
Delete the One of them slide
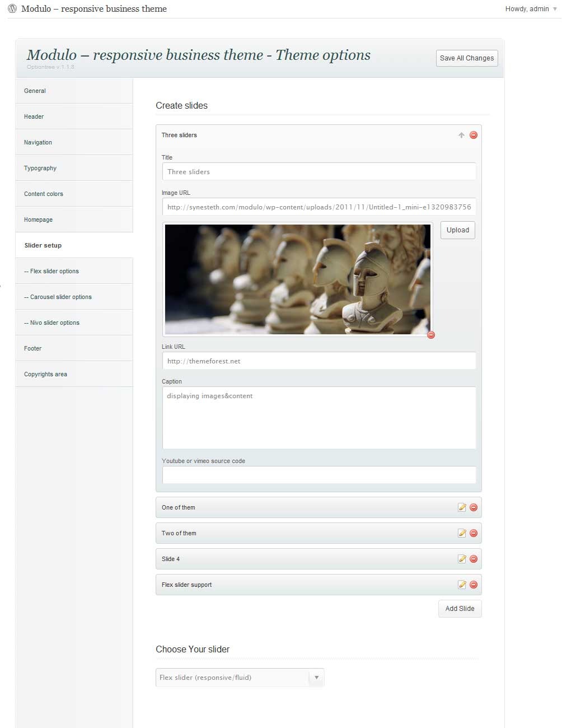(x=474, y=507)
